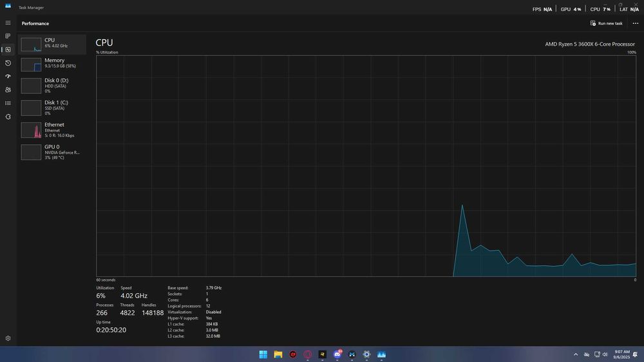The height and width of the screenshot is (362, 644).
Task: Click the Performance page title
Action: pyautogui.click(x=35, y=23)
